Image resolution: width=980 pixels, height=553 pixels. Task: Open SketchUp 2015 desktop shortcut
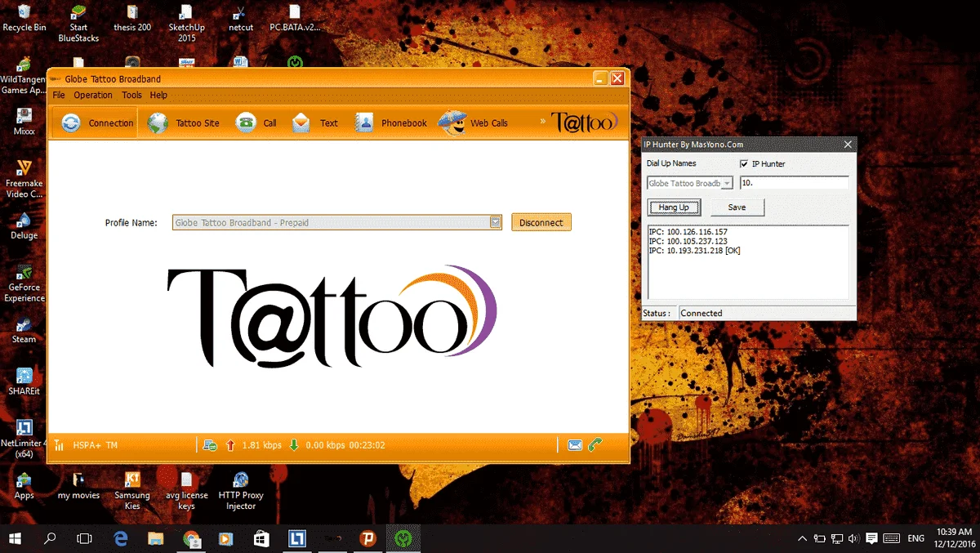[187, 23]
